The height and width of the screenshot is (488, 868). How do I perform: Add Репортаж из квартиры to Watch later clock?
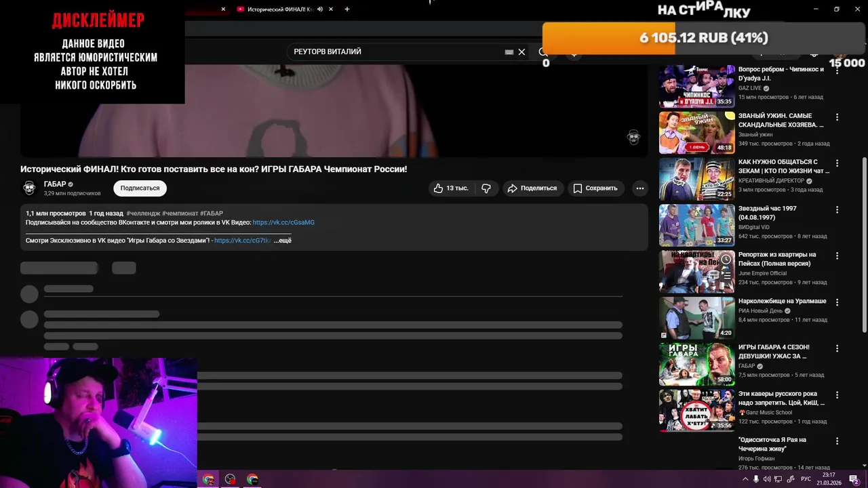[726, 260]
